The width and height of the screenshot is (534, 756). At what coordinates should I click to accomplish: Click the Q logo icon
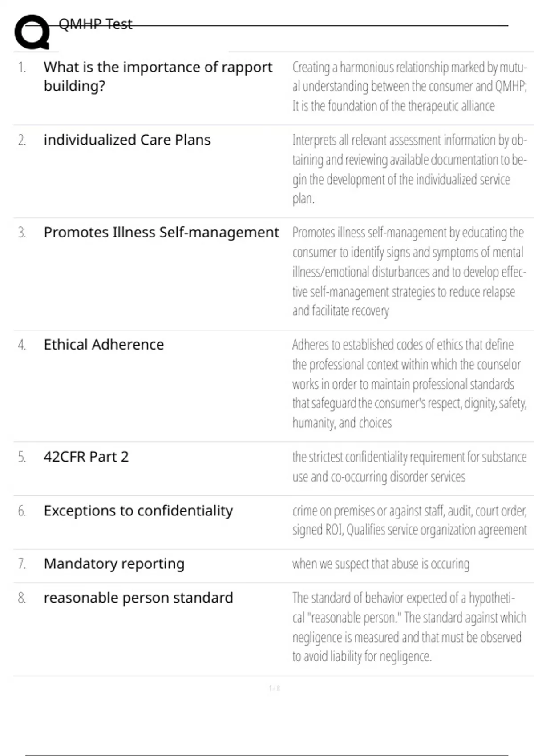(32, 32)
